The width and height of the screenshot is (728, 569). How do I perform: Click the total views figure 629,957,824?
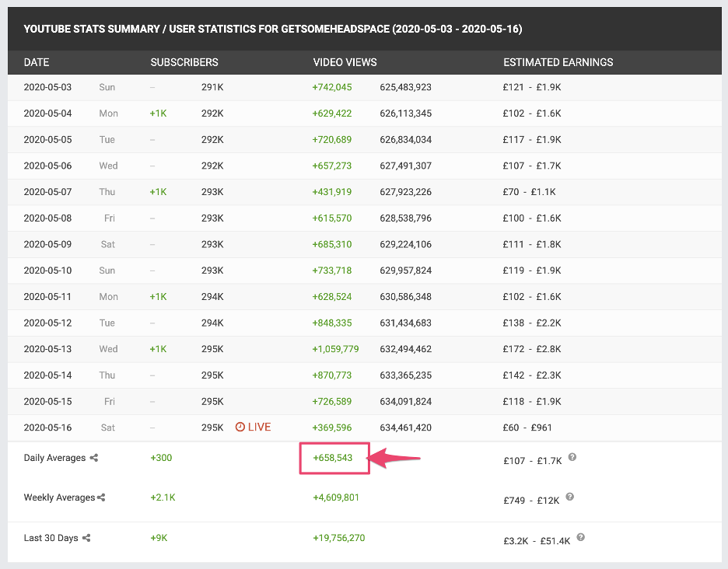pyautogui.click(x=406, y=271)
